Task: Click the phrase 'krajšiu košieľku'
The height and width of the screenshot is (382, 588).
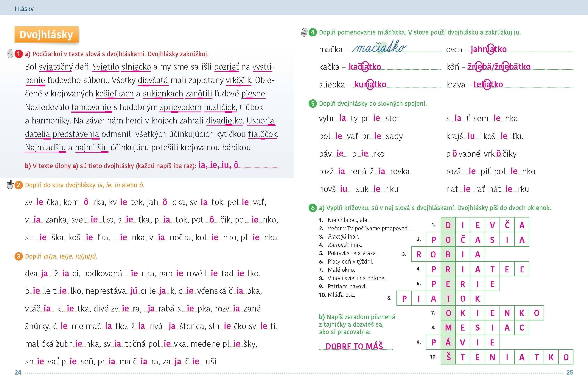Action: pos(485,136)
